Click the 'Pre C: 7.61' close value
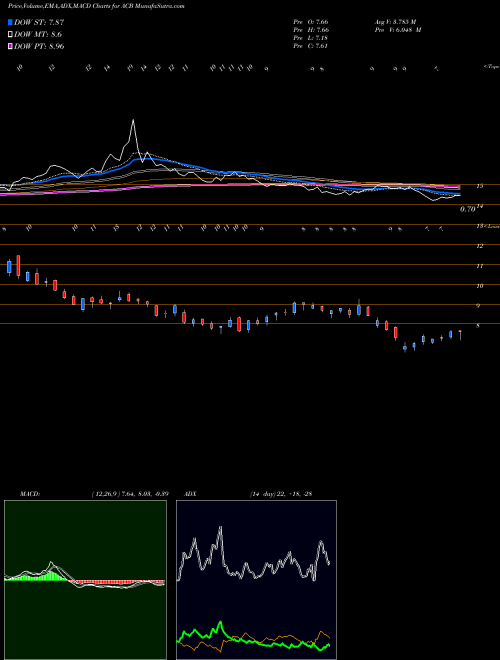This screenshot has height=660, width=500. click(311, 46)
